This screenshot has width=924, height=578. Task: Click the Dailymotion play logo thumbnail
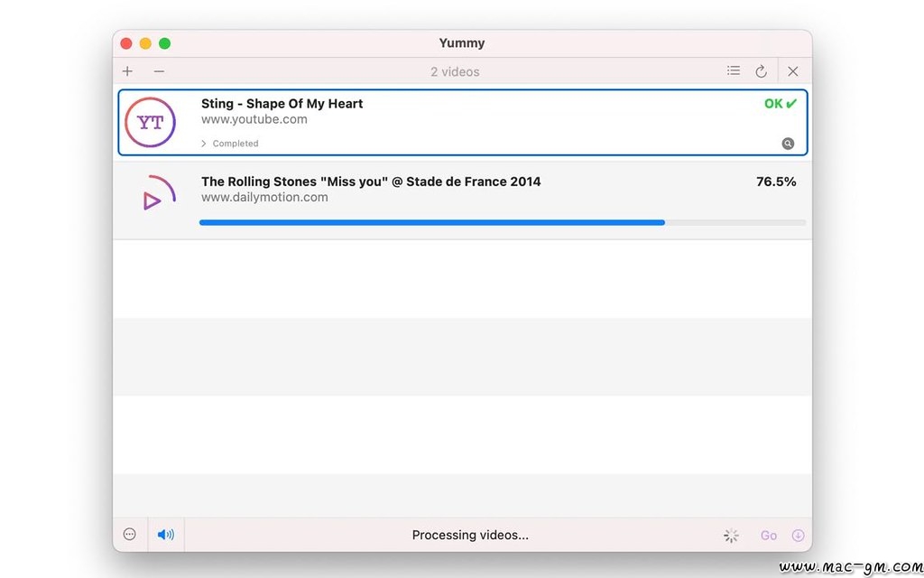(x=158, y=193)
